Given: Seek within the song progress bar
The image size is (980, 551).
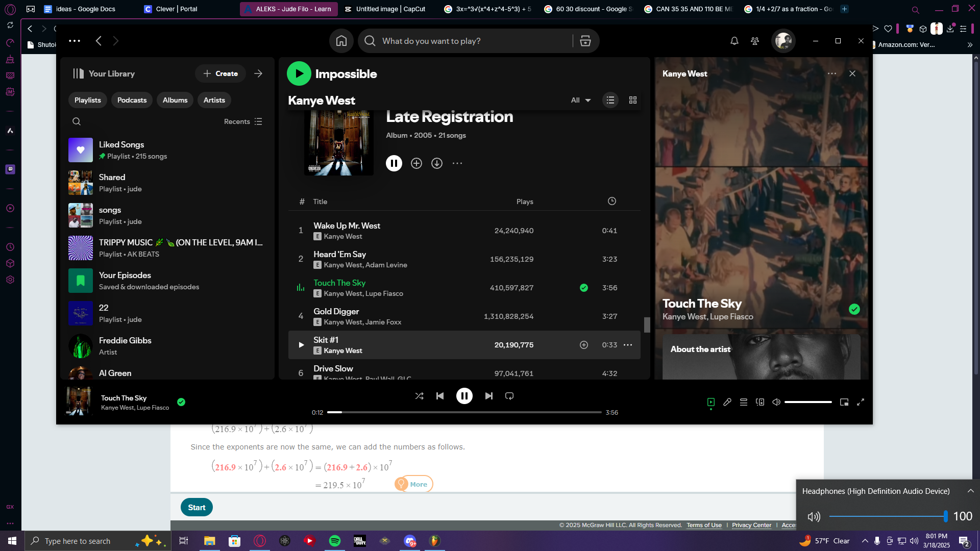Looking at the screenshot, I should (x=464, y=412).
